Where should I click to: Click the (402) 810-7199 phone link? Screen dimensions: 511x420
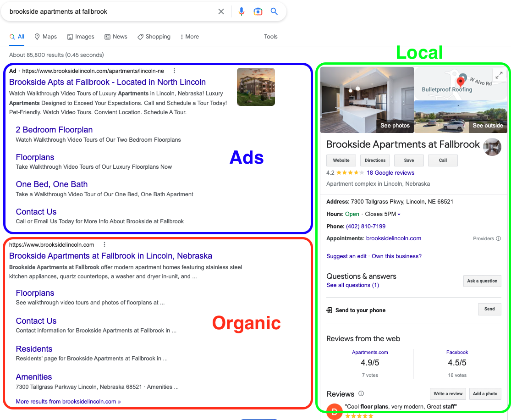[x=366, y=227]
